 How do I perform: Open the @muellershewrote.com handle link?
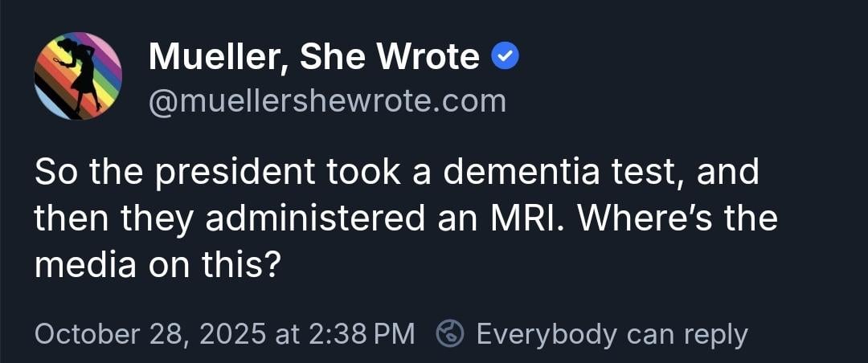(x=327, y=102)
